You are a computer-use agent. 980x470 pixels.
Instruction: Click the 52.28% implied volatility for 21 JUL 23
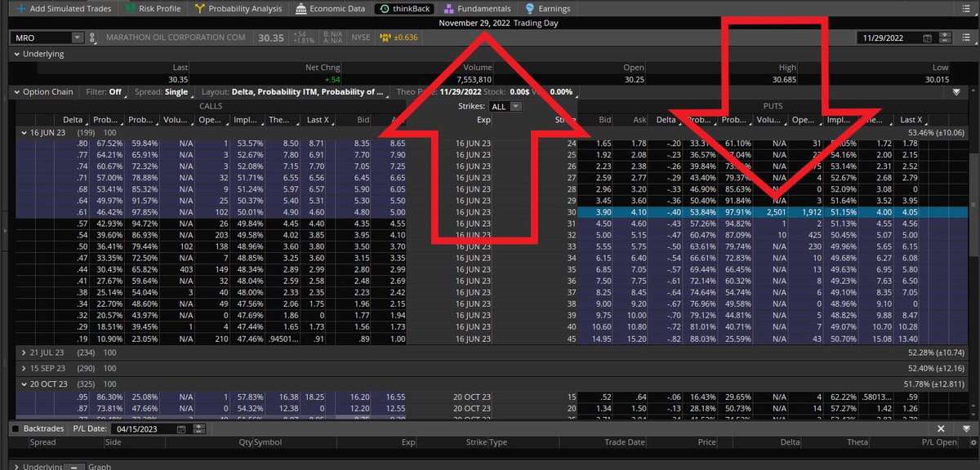pyautogui.click(x=934, y=352)
